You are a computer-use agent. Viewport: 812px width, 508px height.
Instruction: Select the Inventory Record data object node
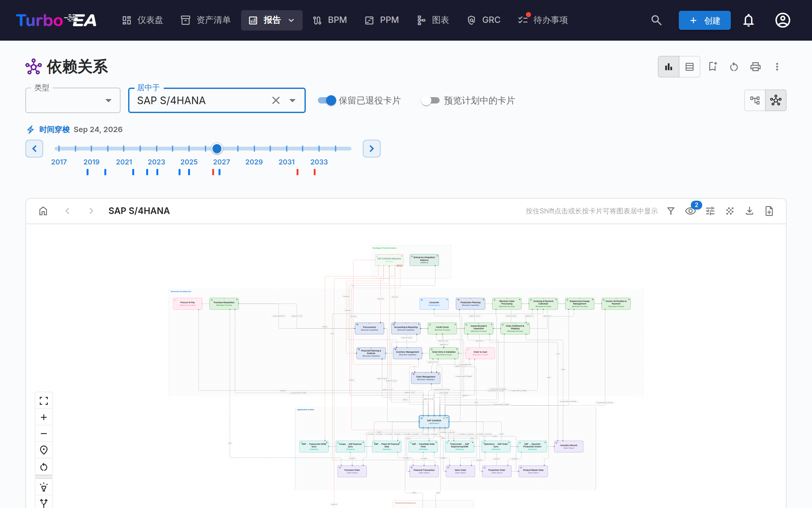point(568,446)
